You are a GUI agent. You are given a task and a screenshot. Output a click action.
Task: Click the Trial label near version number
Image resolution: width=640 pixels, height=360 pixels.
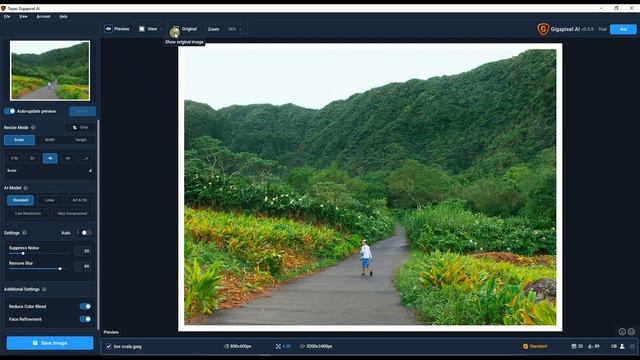(x=602, y=29)
